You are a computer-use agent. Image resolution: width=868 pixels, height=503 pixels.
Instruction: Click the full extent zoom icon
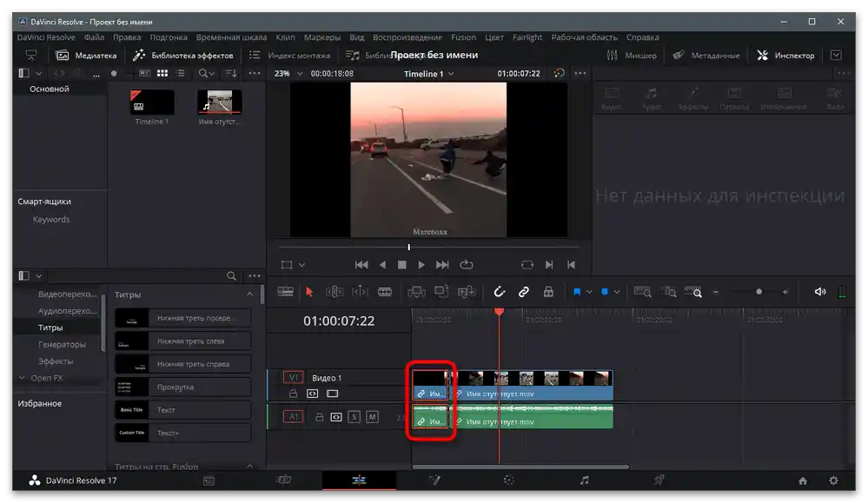[642, 292]
